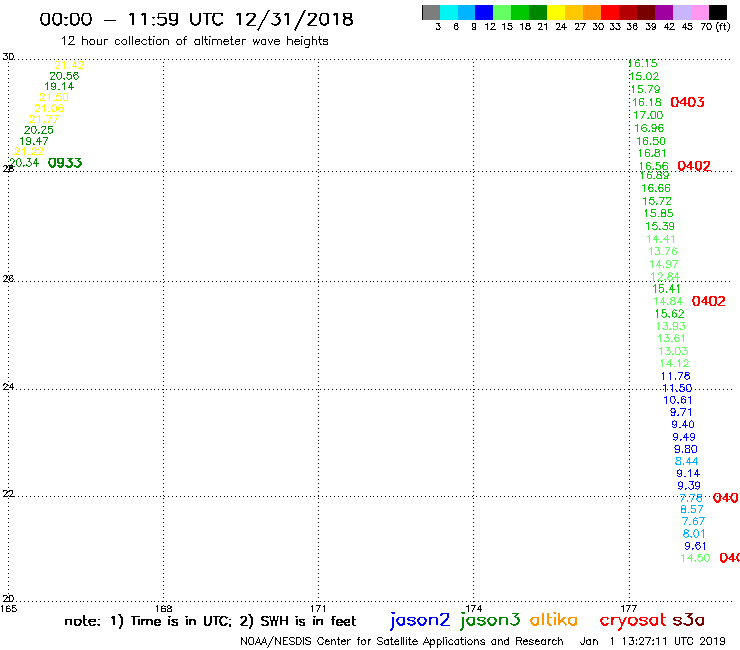Click the jason2 satellite legend label
Viewport: 740px width, 650px height.
pos(420,620)
